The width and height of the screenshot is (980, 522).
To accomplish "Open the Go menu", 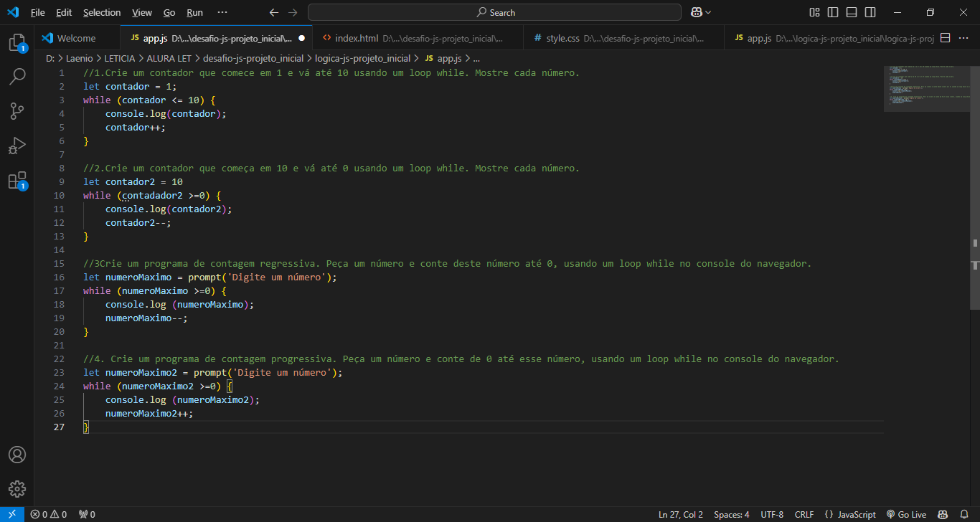I will [169, 12].
